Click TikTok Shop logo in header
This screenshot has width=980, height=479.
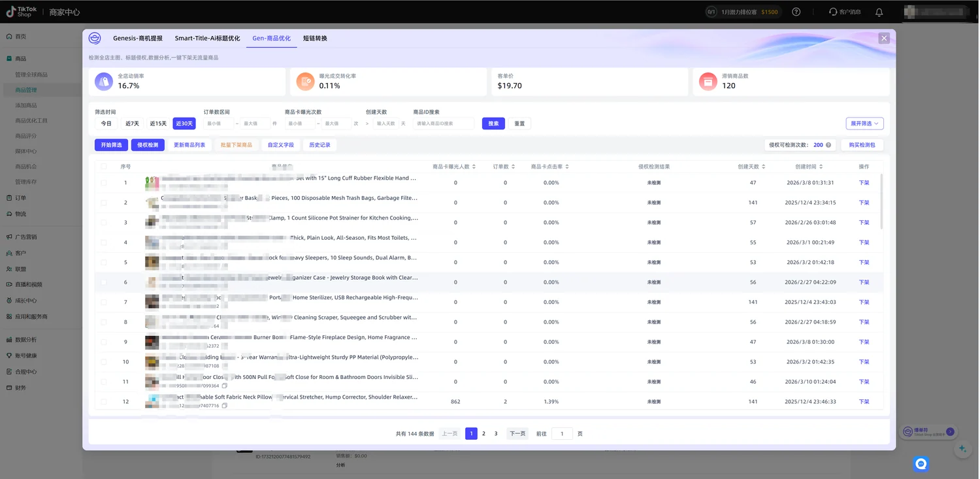click(22, 12)
